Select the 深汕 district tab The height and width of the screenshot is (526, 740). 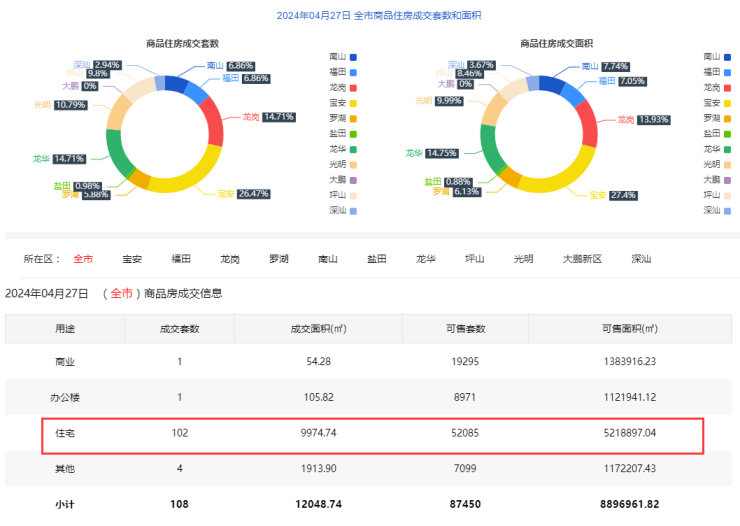(x=641, y=259)
